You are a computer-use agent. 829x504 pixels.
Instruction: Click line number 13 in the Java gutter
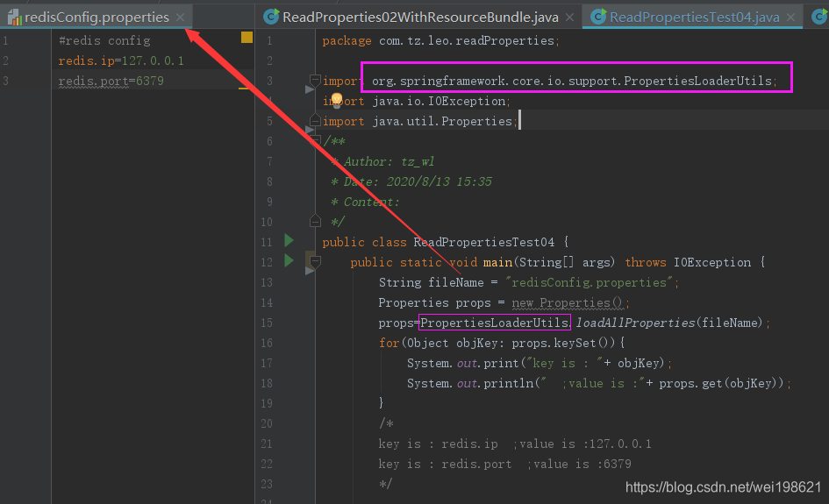click(x=267, y=282)
